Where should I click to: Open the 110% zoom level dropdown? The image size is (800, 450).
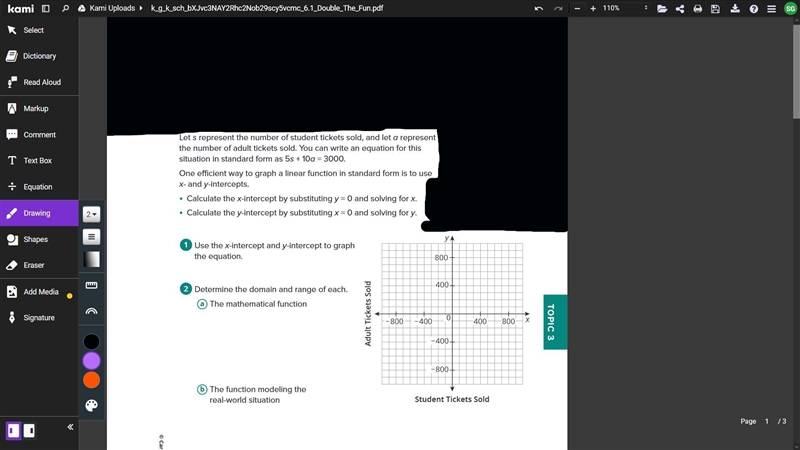coord(626,8)
